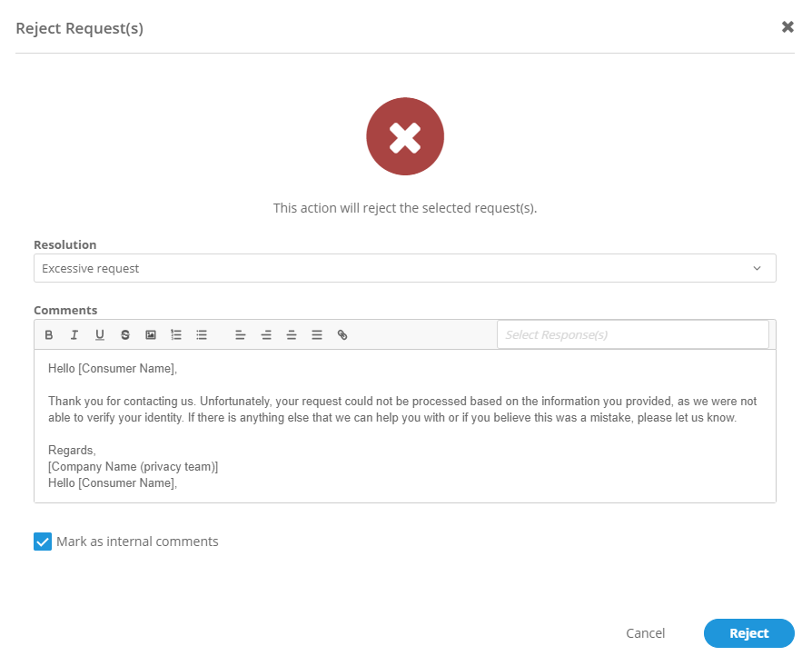Cancel the reject action
The image size is (812, 666).
tap(645, 633)
